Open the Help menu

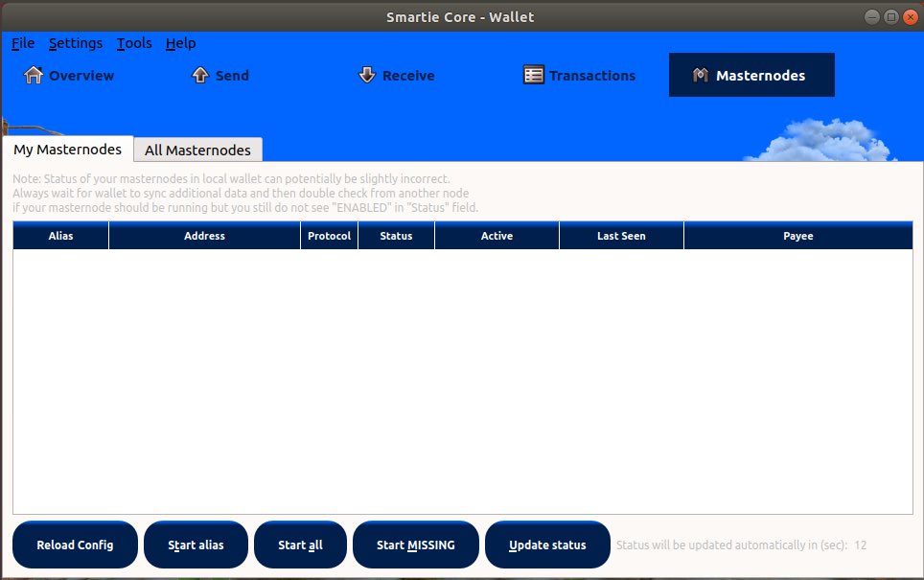click(180, 43)
